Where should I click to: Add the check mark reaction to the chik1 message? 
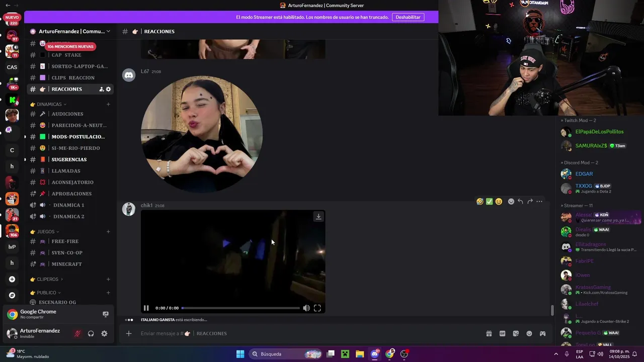489,202
